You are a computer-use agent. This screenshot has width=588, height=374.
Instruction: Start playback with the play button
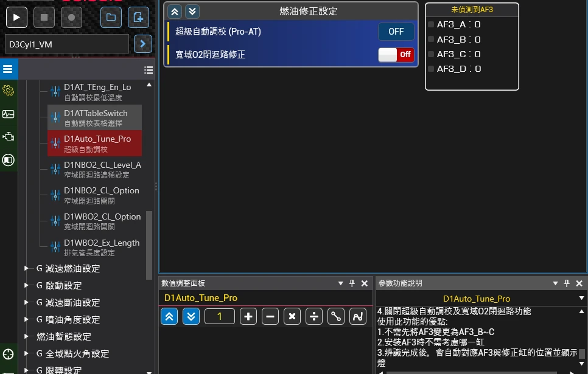(x=16, y=17)
